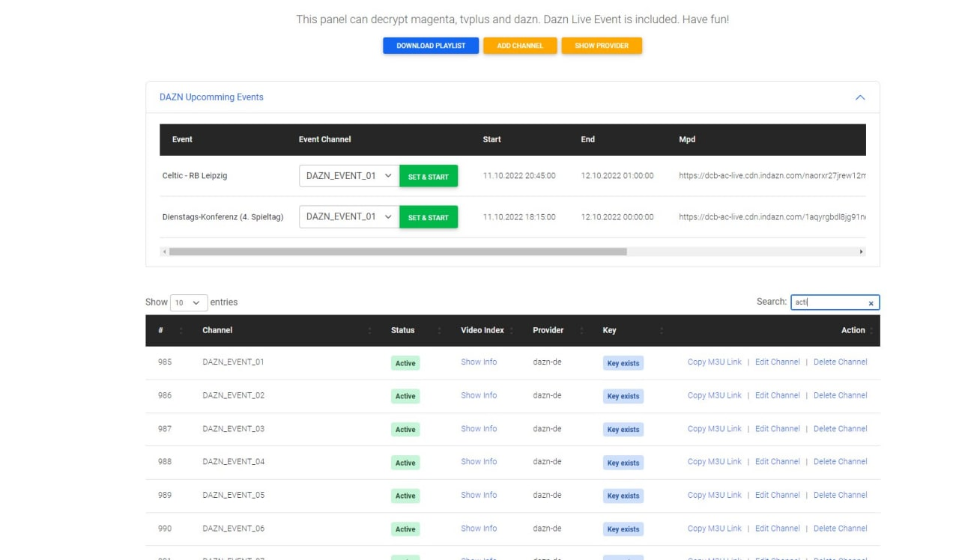959x560 pixels.
Task: Open Event Channel dropdown for Dienstags-Konferenz
Action: [349, 217]
